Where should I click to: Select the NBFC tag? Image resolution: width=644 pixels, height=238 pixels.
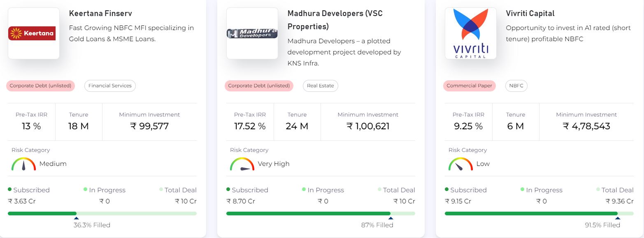(x=516, y=86)
